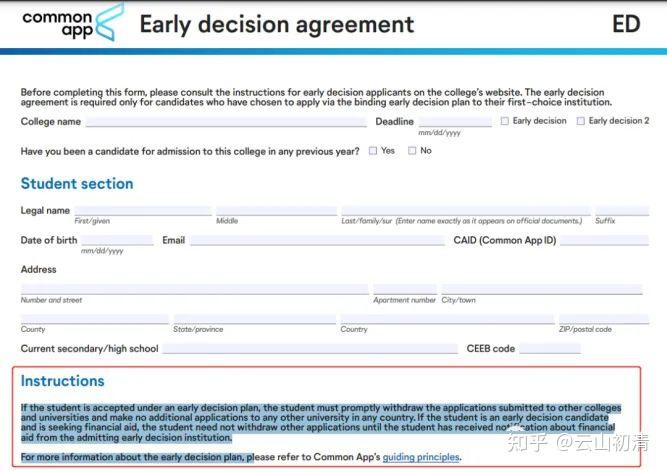
Task: Click the Common App logo icon
Action: tap(110, 22)
